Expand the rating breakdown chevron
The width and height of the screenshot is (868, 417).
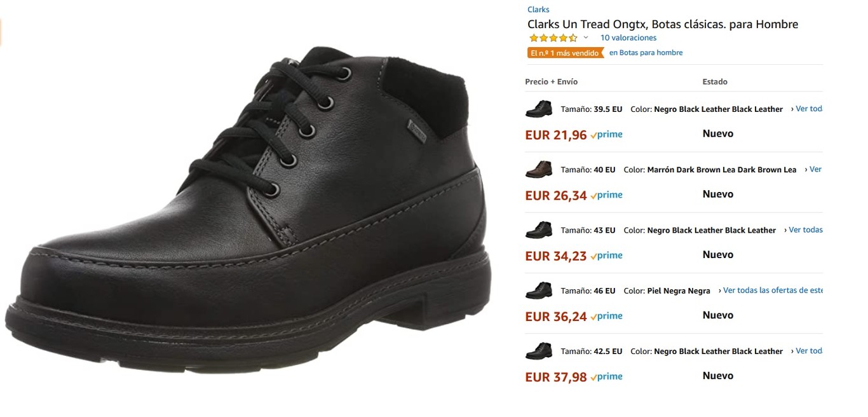point(586,38)
